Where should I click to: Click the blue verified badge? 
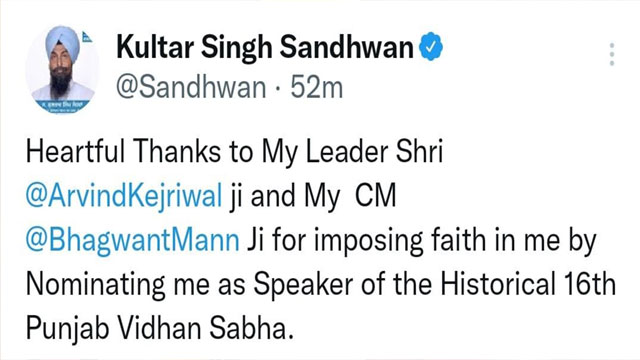tap(431, 47)
